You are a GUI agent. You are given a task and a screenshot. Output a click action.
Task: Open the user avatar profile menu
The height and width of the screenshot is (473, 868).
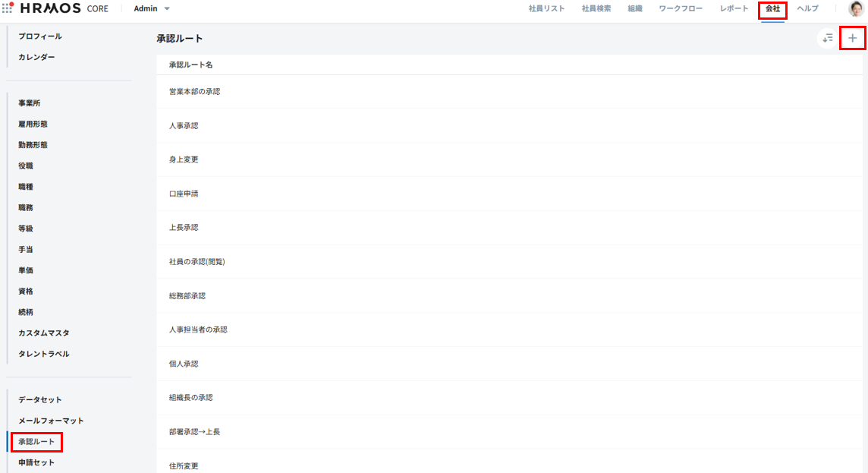click(855, 9)
